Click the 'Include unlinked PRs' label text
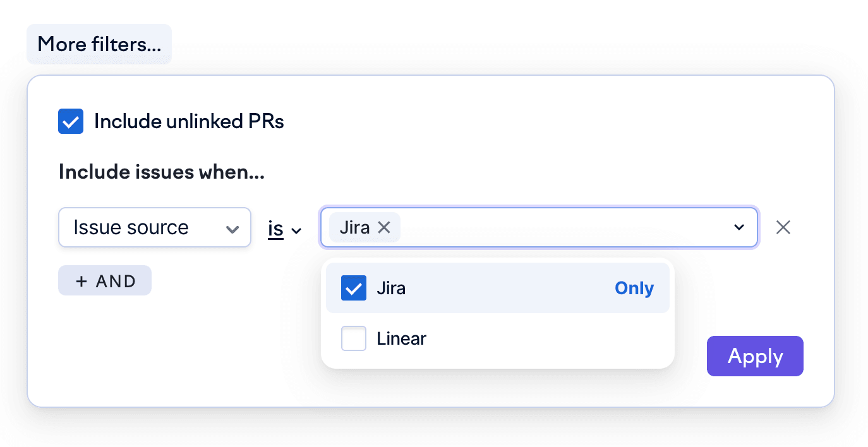The height and width of the screenshot is (447, 868). tap(189, 121)
